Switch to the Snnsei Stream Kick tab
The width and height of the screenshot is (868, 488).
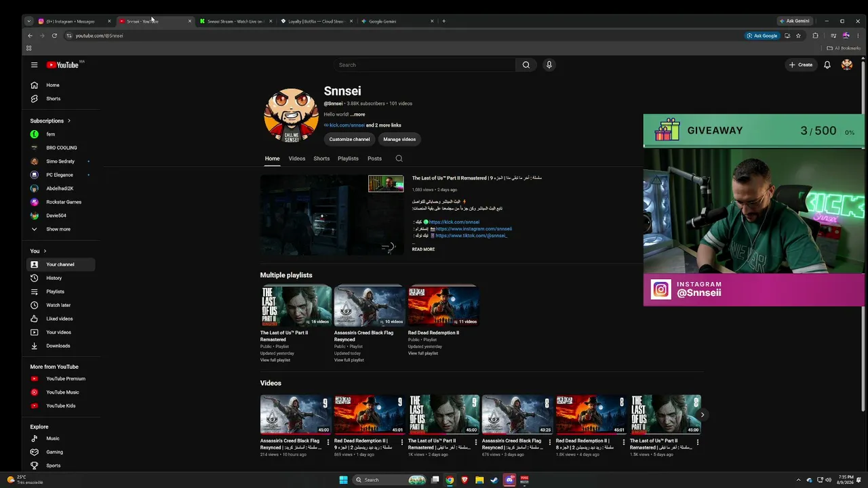[235, 21]
